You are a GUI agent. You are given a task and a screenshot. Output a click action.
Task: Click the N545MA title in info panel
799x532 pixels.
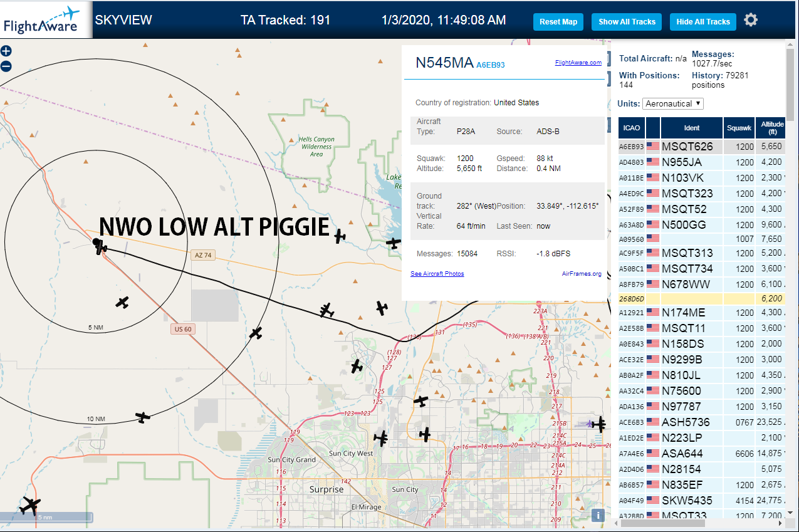click(x=444, y=63)
